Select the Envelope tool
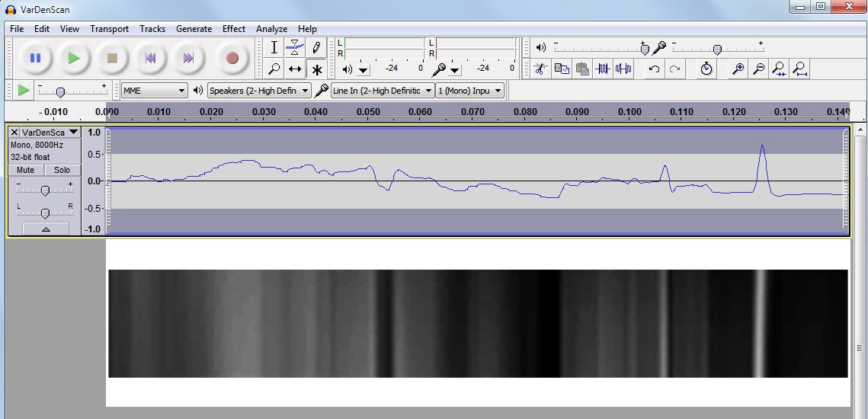Screen dimensions: 868x419 coord(295,48)
